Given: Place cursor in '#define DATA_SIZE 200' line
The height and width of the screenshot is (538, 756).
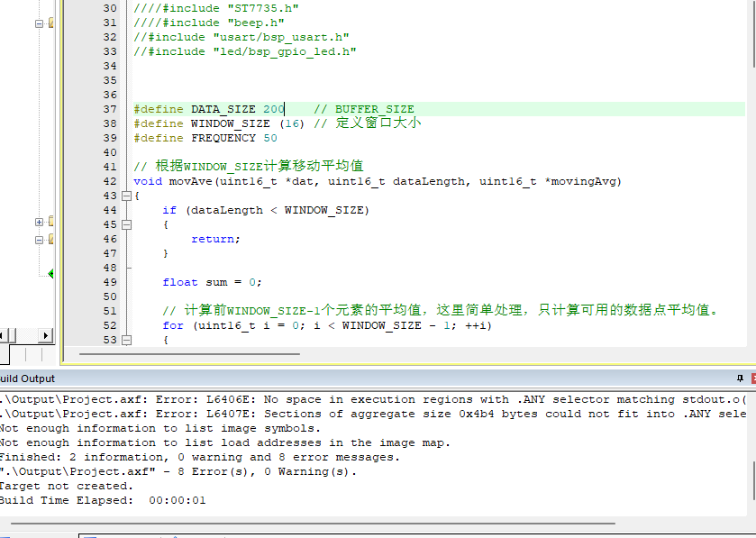Looking at the screenshot, I should click(x=209, y=109).
